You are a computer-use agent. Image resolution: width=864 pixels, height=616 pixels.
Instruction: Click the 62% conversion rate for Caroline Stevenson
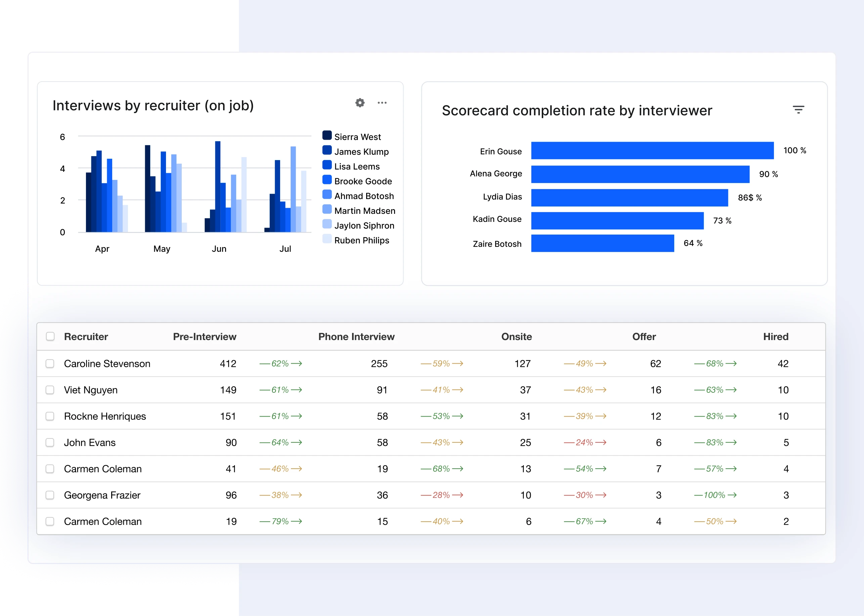[280, 363]
